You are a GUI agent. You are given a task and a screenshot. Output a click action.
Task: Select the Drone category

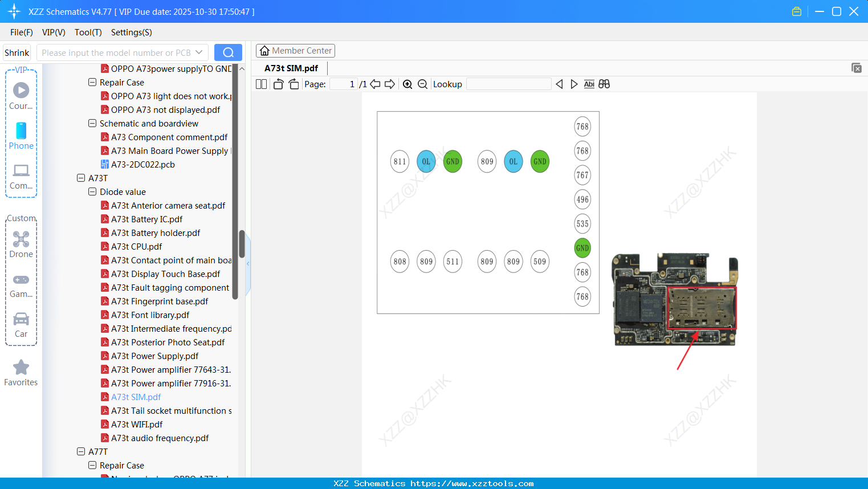(21, 244)
